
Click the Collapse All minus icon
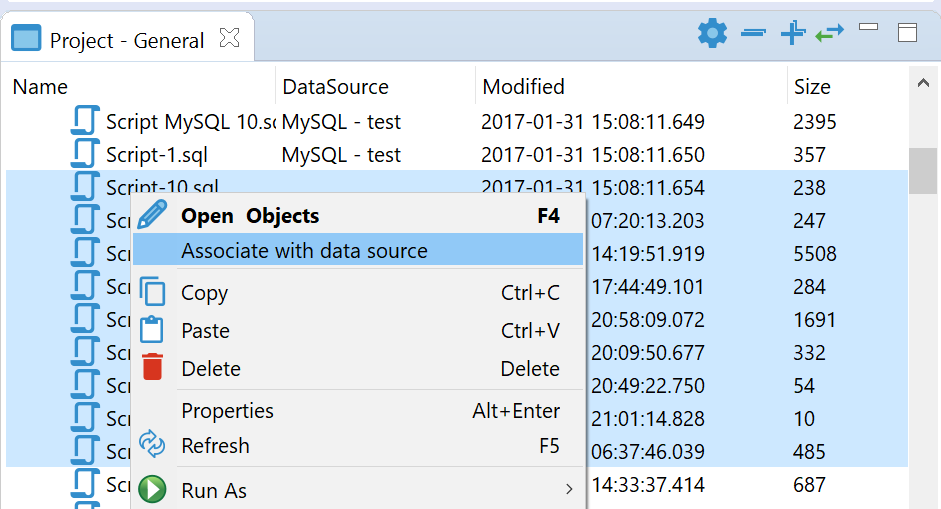pyautogui.click(x=753, y=33)
